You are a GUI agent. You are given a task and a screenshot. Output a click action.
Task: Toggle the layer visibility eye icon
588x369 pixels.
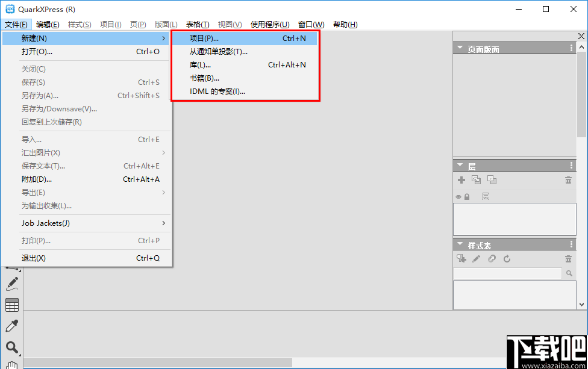click(458, 196)
